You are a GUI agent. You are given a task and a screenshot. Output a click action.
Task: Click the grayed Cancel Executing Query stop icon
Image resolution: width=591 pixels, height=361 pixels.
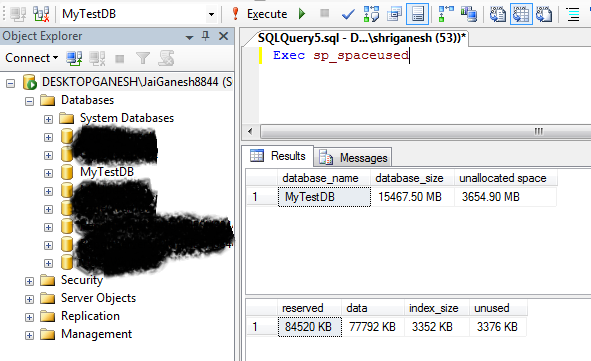324,14
